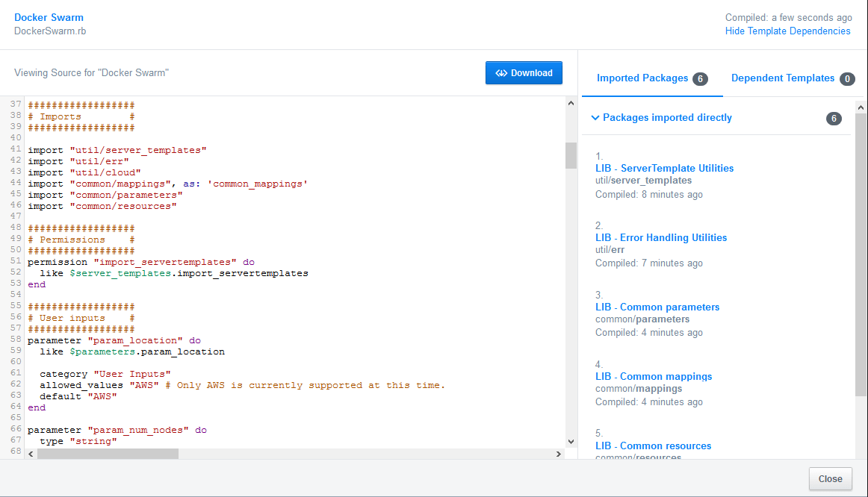Click code scroll-up arrow

point(571,104)
